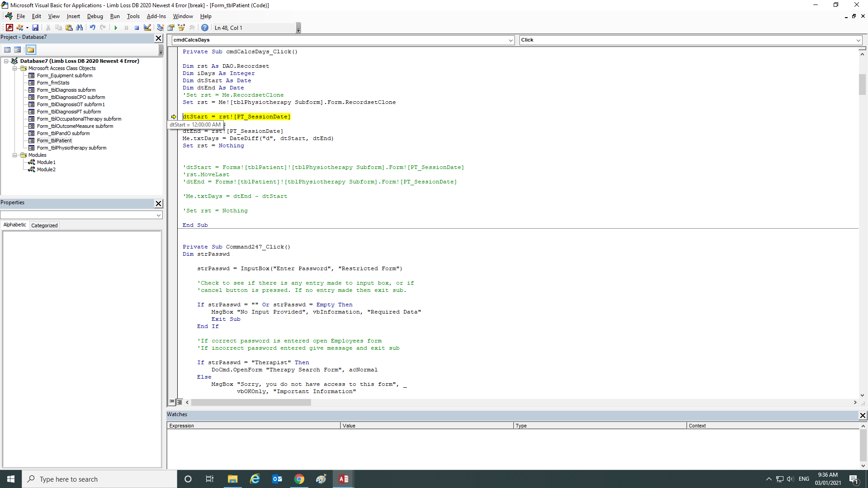Click the Paste clipboard icon
The width and height of the screenshot is (868, 488).
(69, 28)
